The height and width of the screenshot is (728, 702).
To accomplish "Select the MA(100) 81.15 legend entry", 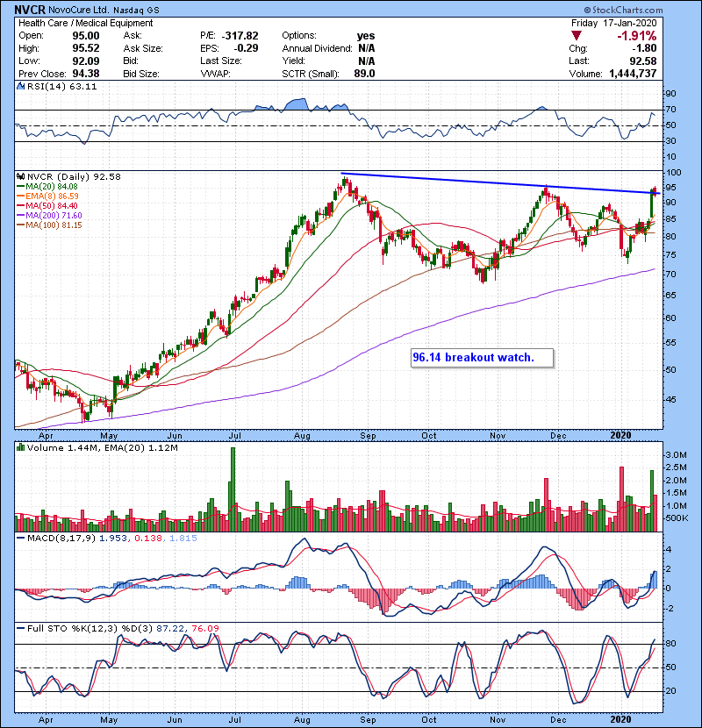I will tap(49, 225).
